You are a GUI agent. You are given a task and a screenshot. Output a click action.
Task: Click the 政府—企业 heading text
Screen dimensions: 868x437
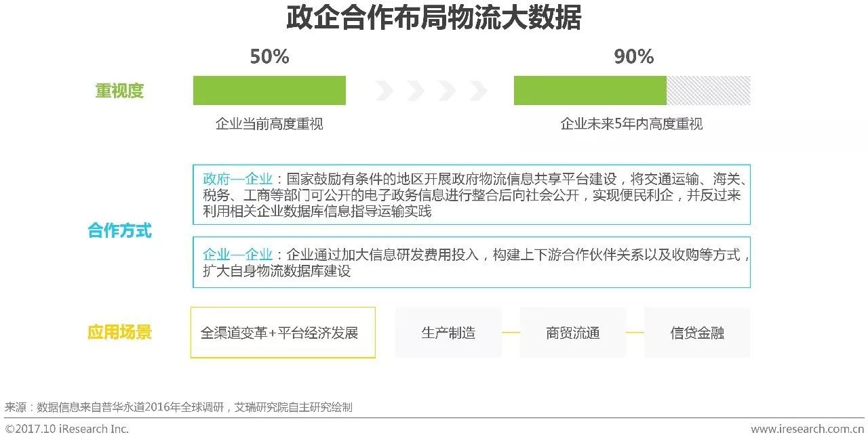[x=237, y=180]
